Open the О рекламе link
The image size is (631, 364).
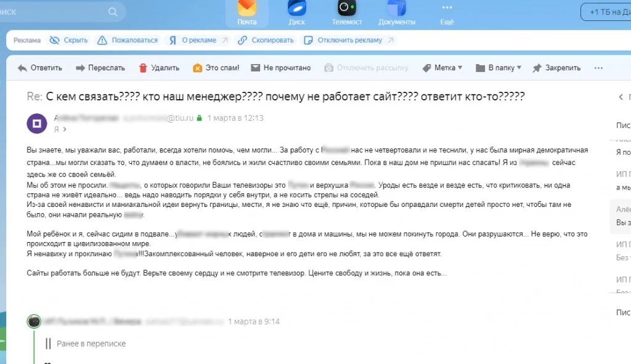click(x=198, y=40)
